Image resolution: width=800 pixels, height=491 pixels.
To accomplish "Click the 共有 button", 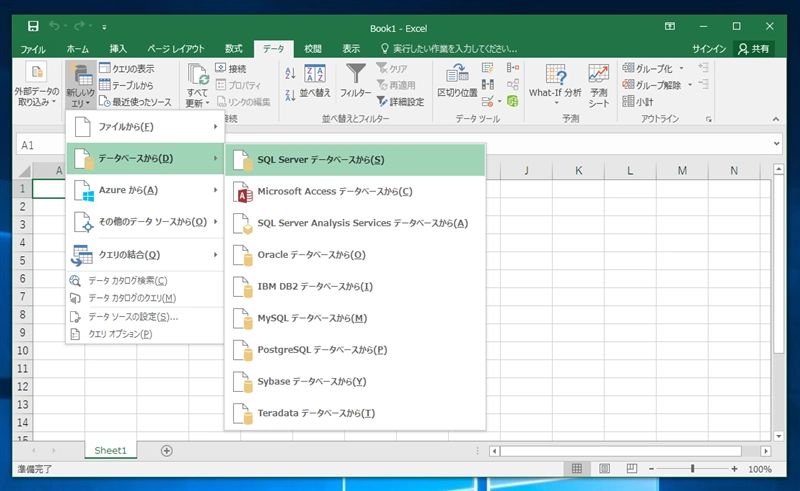I will point(754,49).
